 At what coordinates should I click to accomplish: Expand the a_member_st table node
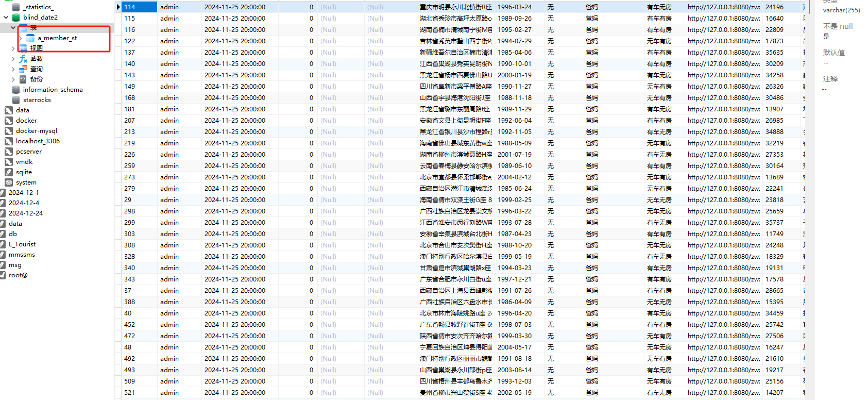tap(20, 38)
